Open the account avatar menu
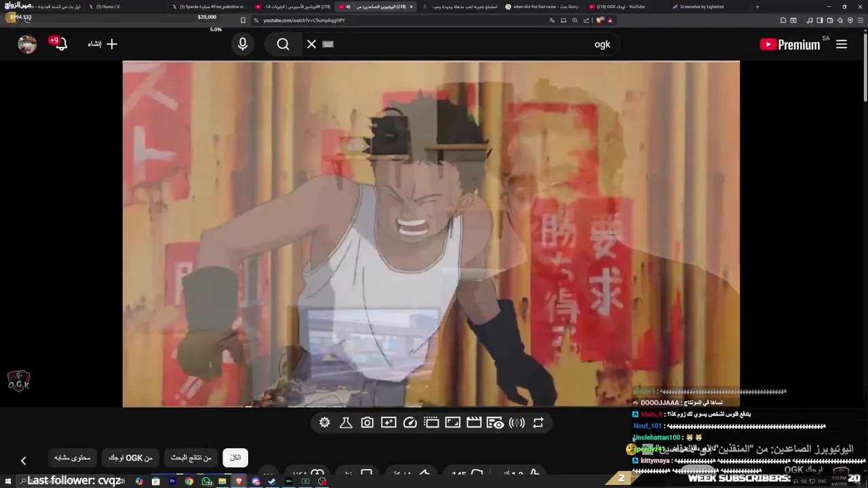 [x=27, y=44]
